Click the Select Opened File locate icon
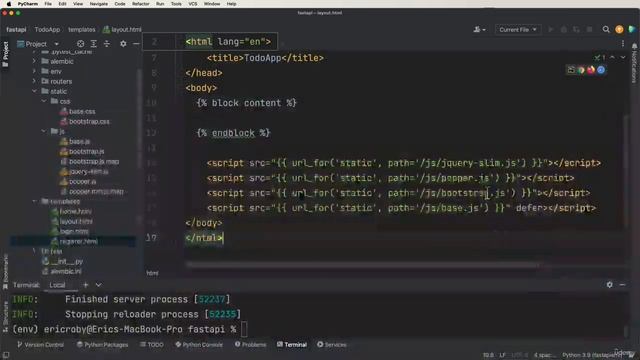The height and width of the screenshot is (360, 640). (x=80, y=44)
